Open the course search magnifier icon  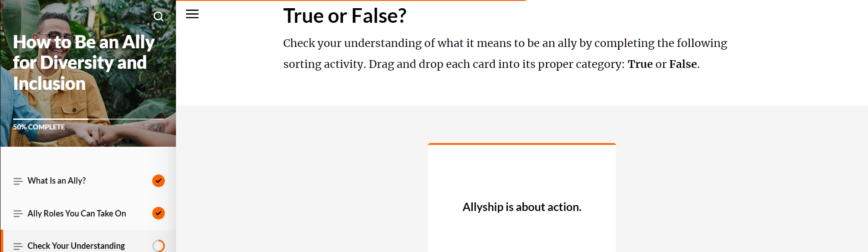click(158, 17)
